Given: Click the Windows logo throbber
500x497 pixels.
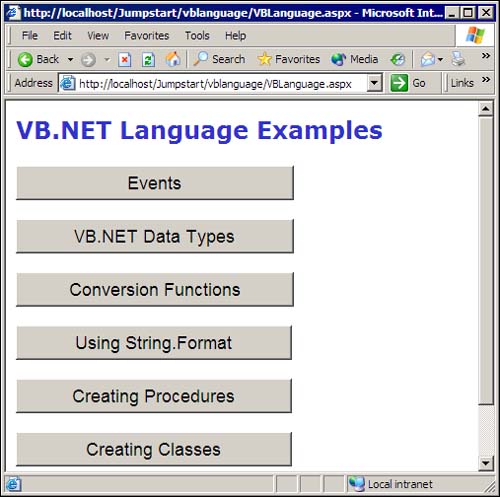Looking at the screenshot, I should point(475,35).
